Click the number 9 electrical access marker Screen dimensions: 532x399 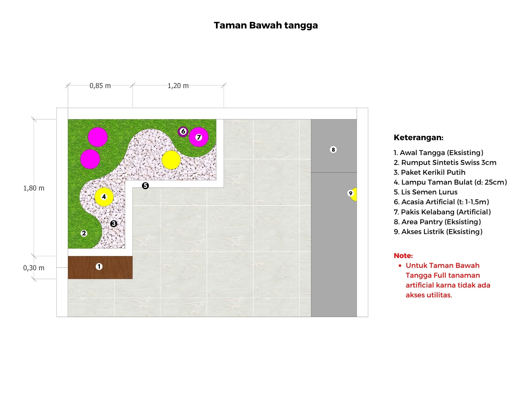[x=351, y=193]
